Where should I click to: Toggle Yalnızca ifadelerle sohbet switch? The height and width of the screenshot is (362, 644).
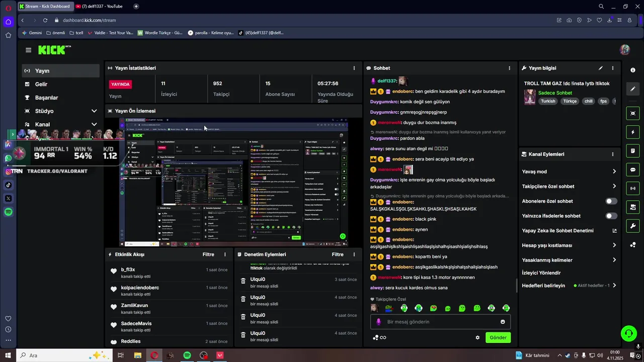point(611,216)
